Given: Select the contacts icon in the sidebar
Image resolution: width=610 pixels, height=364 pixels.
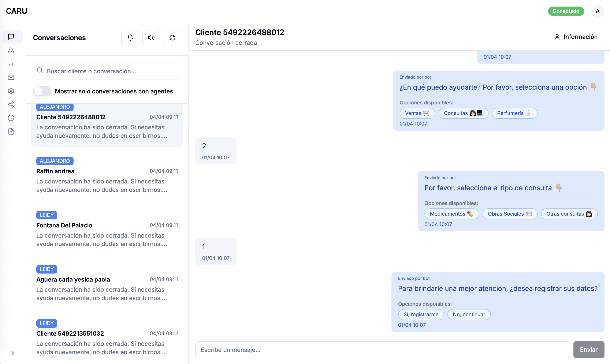Looking at the screenshot, I should (11, 51).
